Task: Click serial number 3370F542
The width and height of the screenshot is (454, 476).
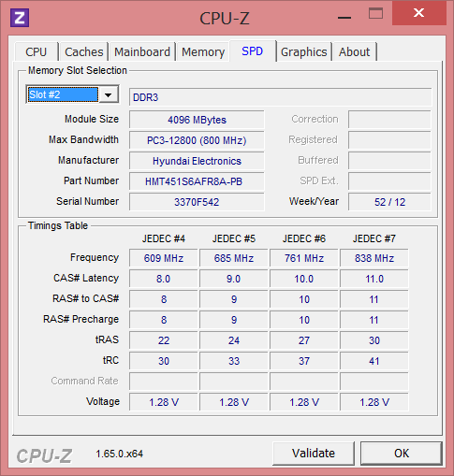Action: [197, 202]
